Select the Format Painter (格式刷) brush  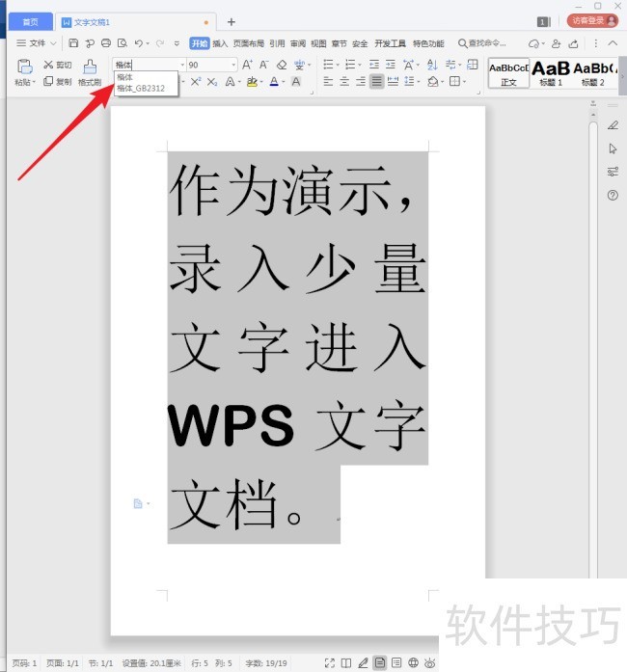tap(90, 72)
